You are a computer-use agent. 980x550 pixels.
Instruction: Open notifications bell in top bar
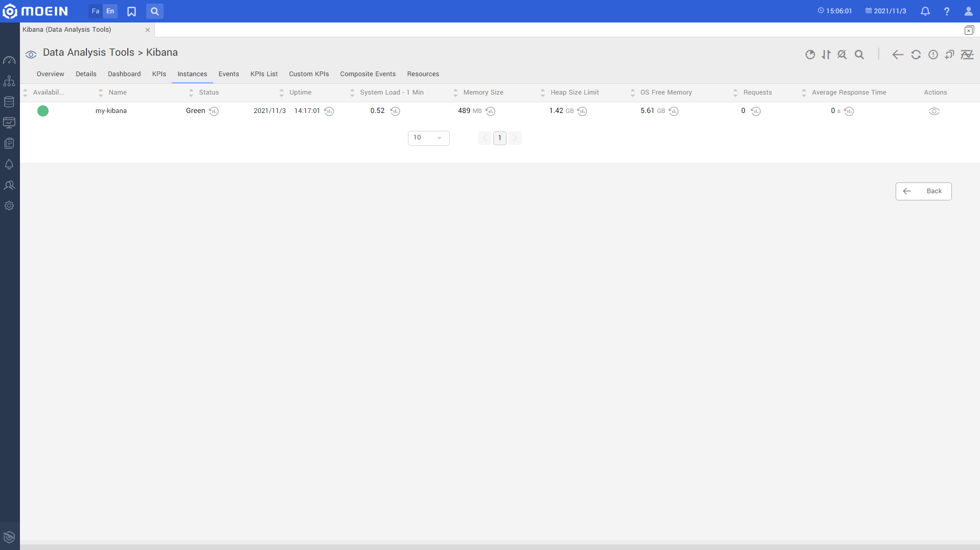925,11
